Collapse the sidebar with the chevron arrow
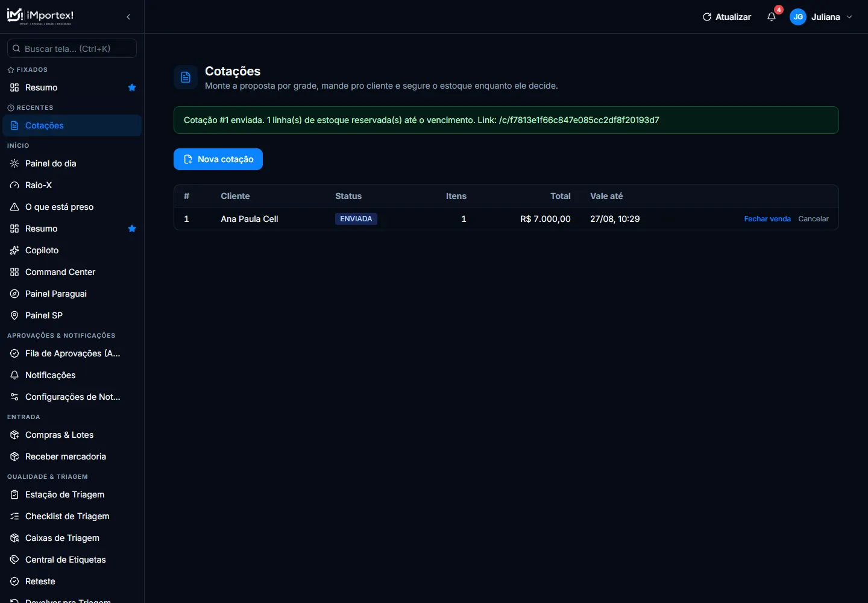The width and height of the screenshot is (868, 603). point(128,17)
